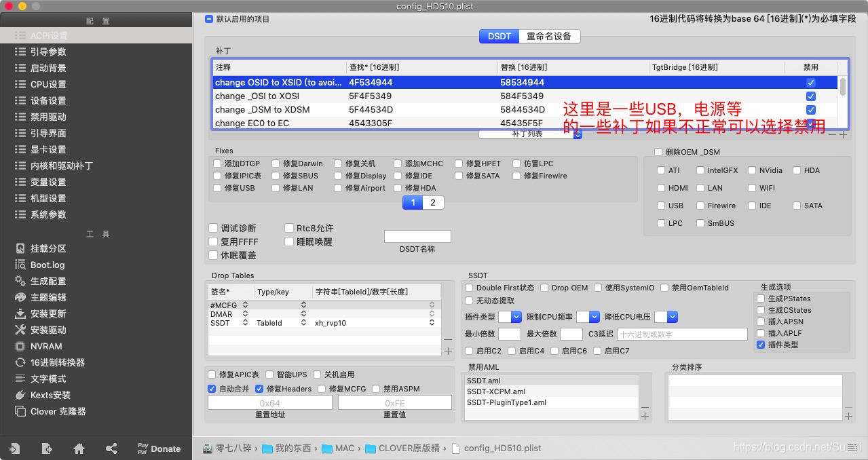This screenshot has width=868, height=460.
Task: Enable the 调试诊断 checkbox
Action: [214, 228]
